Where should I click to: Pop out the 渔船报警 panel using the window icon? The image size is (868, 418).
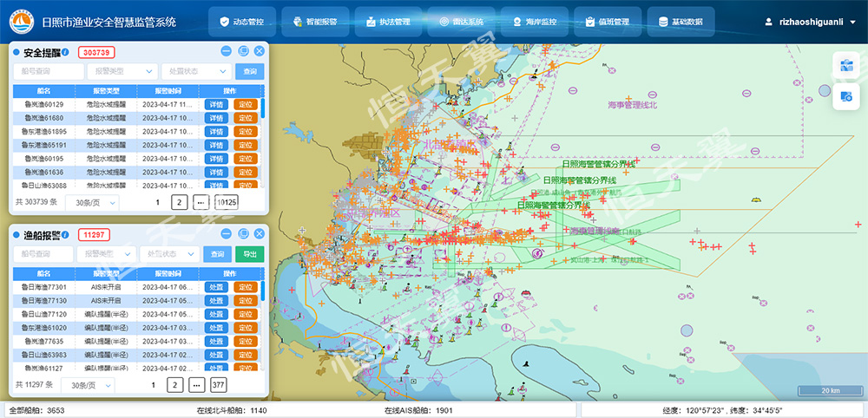point(243,235)
